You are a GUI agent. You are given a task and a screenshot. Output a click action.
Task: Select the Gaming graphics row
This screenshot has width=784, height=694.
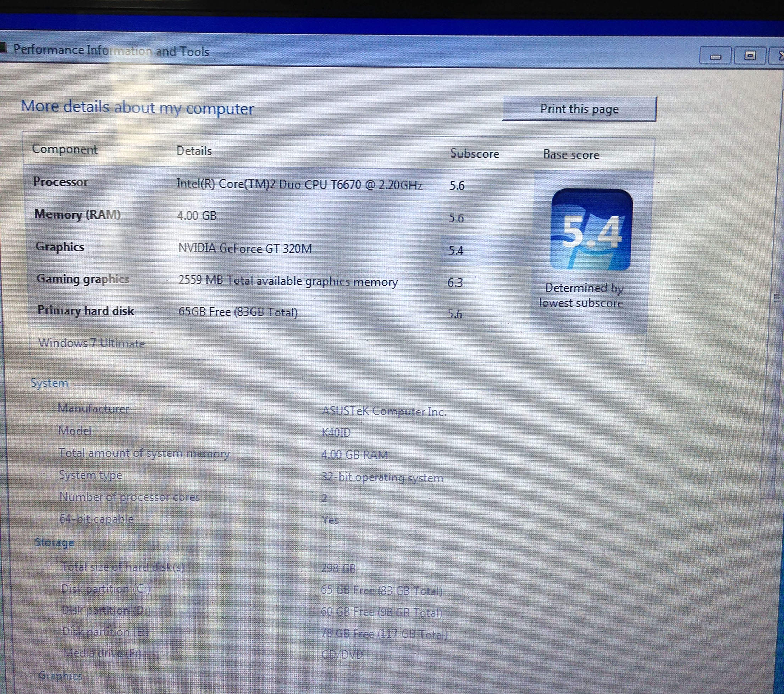click(83, 279)
